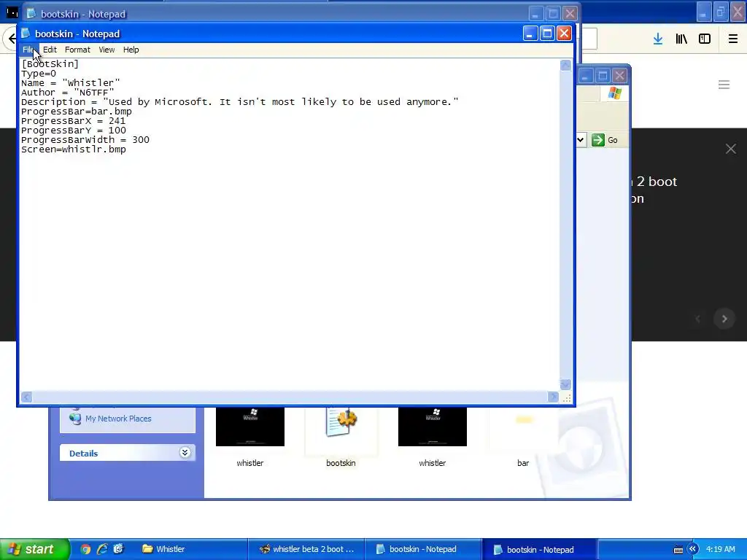Screen dimensions: 747x560
Task: Open Explorer address bar dropdown arrow
Action: (x=580, y=140)
